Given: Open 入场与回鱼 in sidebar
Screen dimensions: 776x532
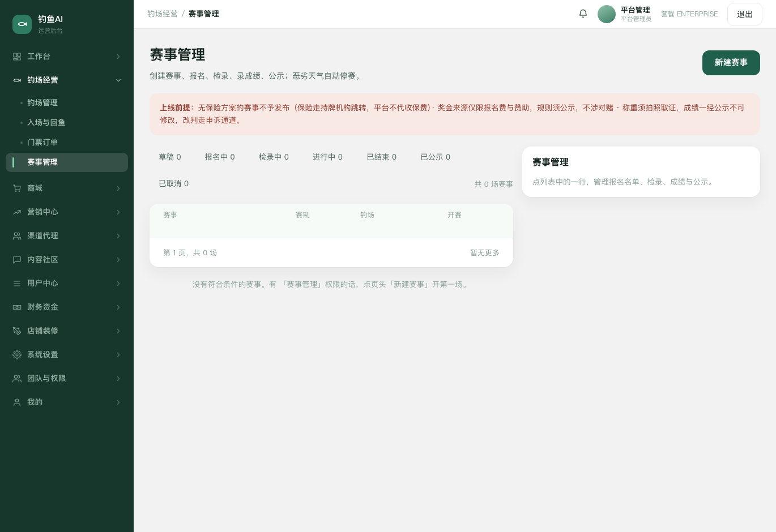Looking at the screenshot, I should pos(67,123).
